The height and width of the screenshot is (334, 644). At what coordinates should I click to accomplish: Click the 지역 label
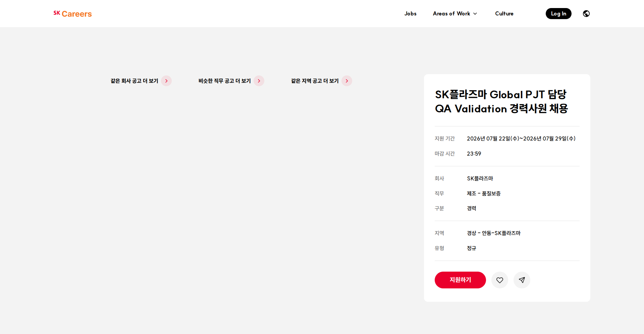(439, 233)
